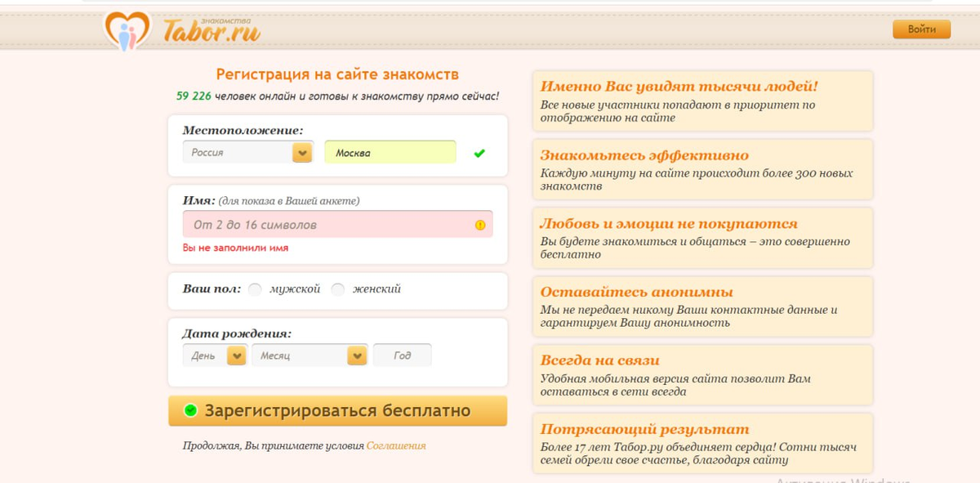This screenshot has height=483, width=980.
Task: Click the green location validated checkmark
Action: tap(479, 153)
